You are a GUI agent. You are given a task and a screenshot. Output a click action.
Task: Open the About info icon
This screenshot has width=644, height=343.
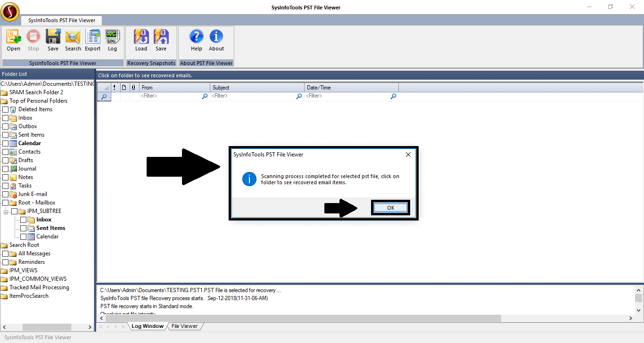click(216, 37)
